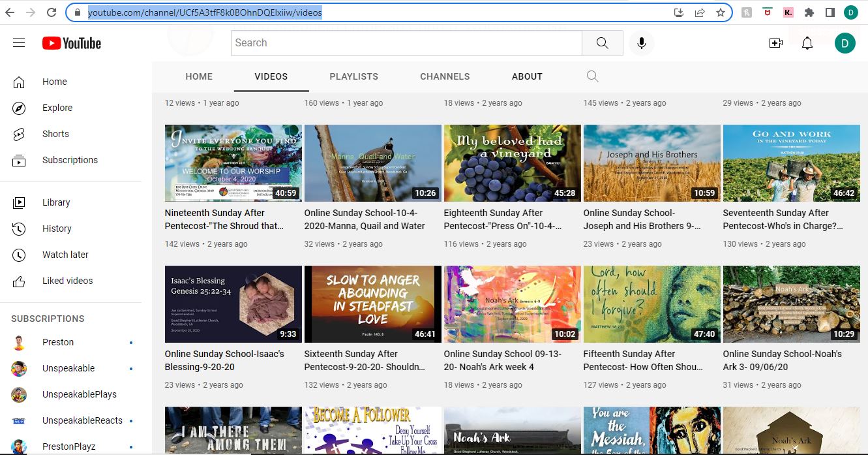Click the search magnifier button
The image size is (868, 455).
(x=602, y=43)
